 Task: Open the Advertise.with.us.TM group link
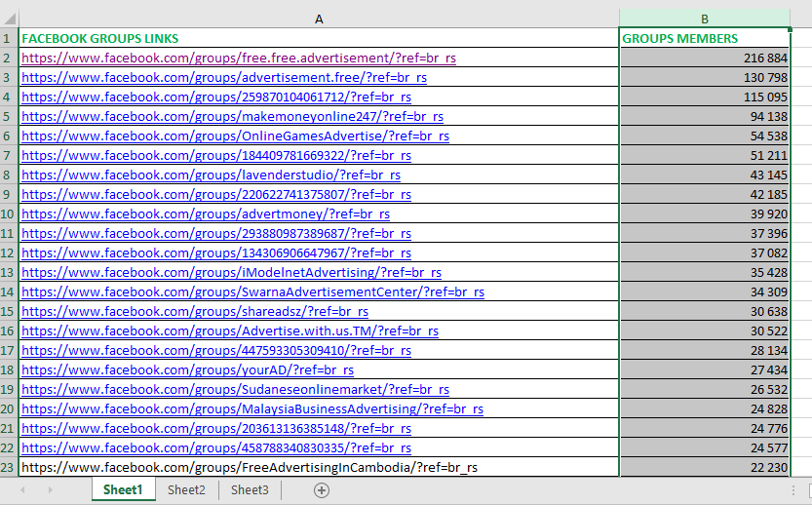[x=230, y=330]
